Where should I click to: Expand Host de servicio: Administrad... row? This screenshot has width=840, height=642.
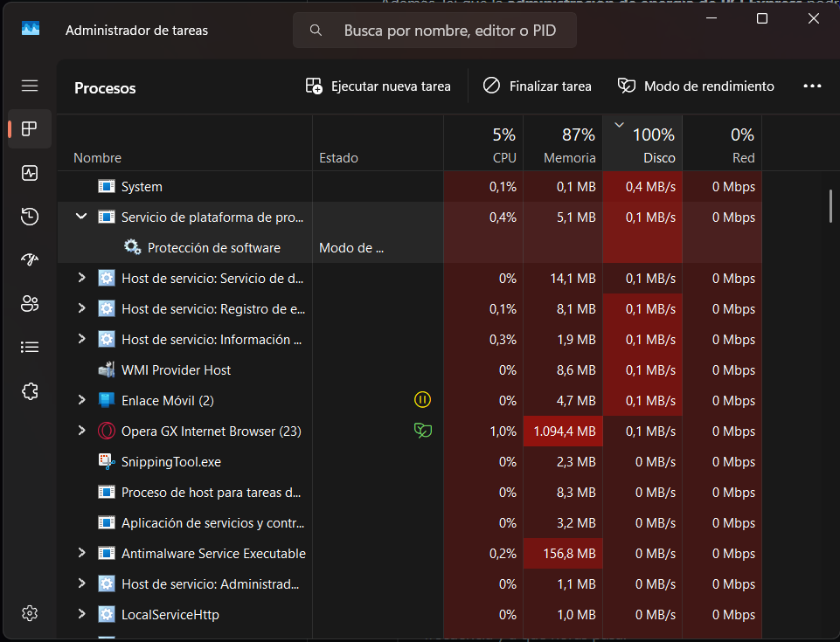81,583
